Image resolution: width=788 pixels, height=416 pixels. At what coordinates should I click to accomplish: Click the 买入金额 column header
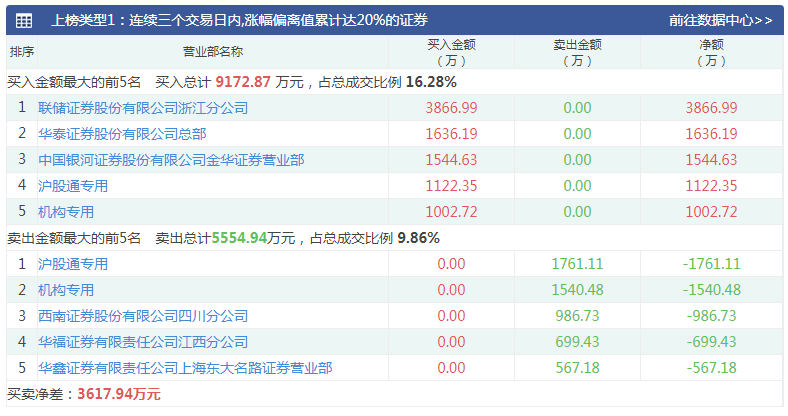(451, 52)
